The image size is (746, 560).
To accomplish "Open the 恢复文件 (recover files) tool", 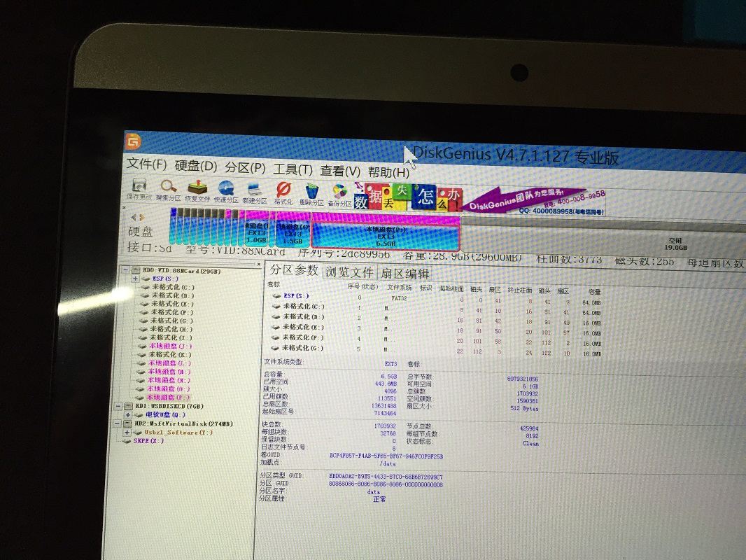I will pyautogui.click(x=197, y=191).
